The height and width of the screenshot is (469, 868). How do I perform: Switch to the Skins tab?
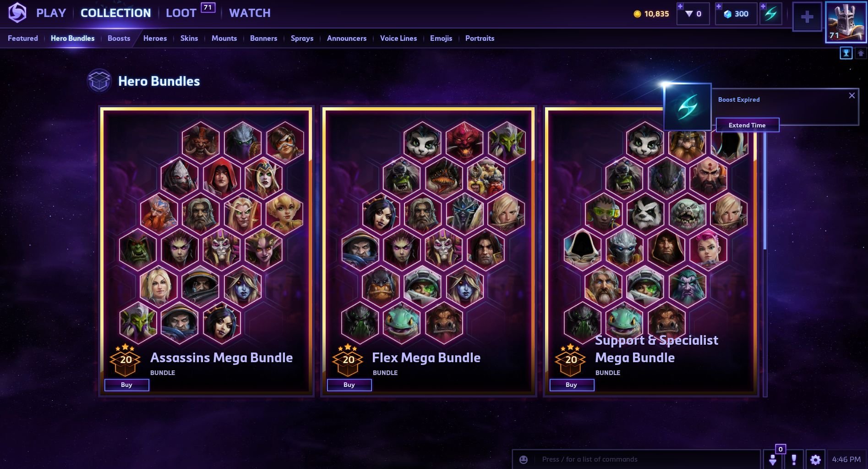point(189,38)
